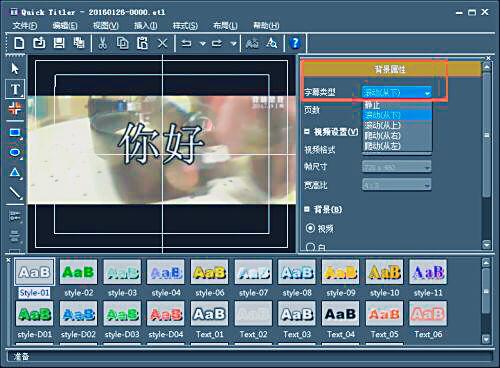Viewport: 500px width, 368px height.
Task: Select the arrow selection tool
Action: [x=15, y=69]
